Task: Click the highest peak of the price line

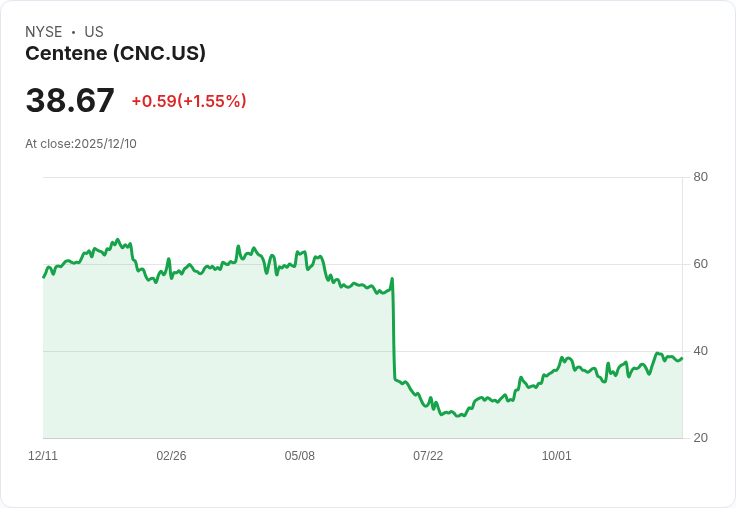Action: [x=118, y=240]
